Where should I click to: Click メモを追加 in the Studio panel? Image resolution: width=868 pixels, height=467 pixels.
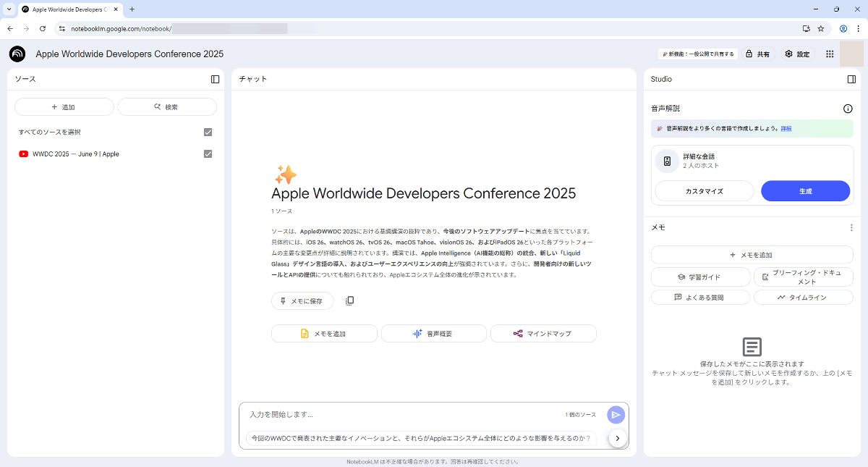[x=752, y=255]
